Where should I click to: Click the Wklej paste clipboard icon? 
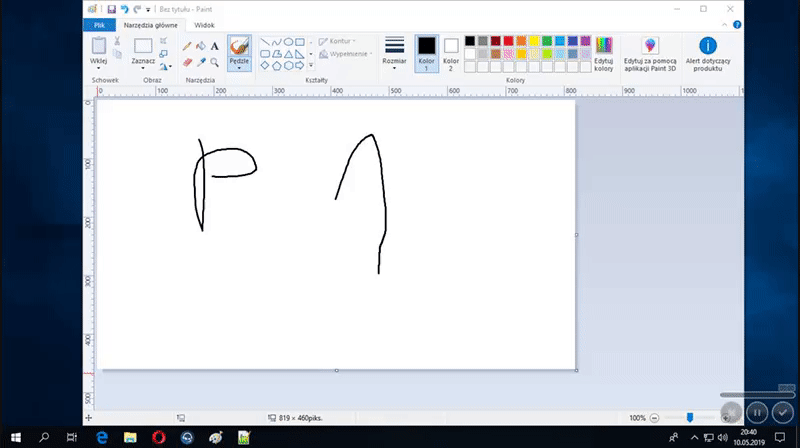[98, 46]
